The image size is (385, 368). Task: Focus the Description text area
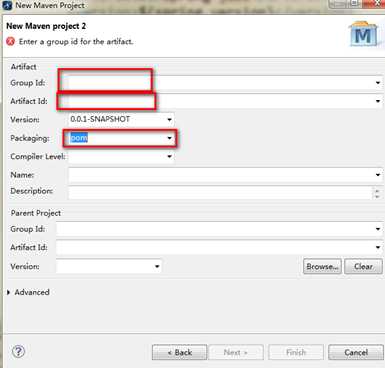[220, 192]
